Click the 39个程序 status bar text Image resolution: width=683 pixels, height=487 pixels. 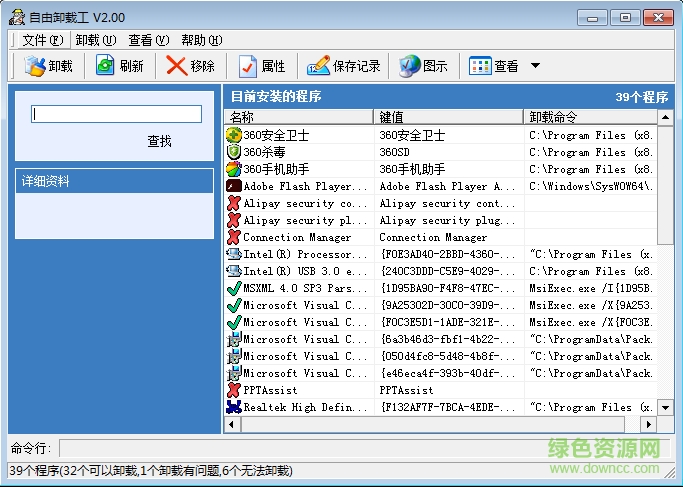(151, 471)
